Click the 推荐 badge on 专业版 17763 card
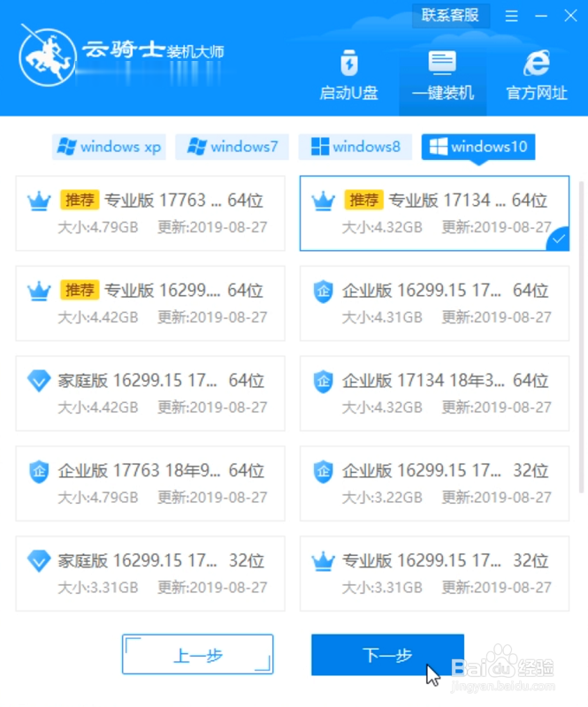This screenshot has height=707, width=588. tap(80, 200)
